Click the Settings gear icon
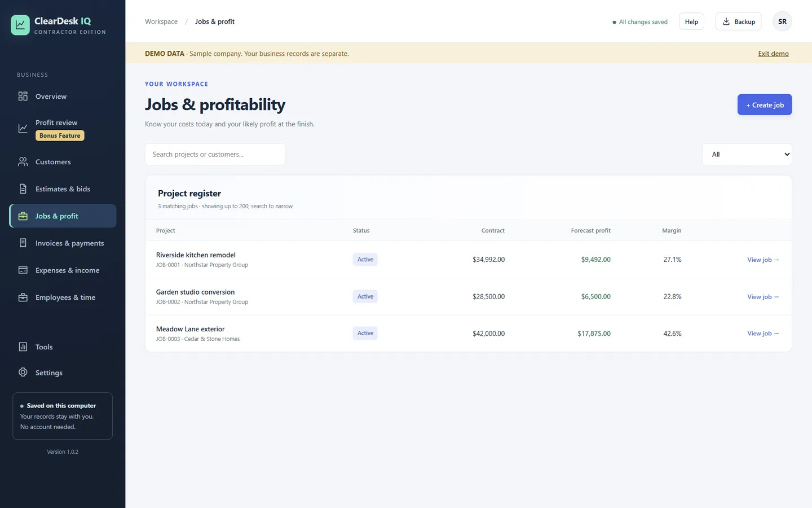The height and width of the screenshot is (508, 812). (23, 373)
